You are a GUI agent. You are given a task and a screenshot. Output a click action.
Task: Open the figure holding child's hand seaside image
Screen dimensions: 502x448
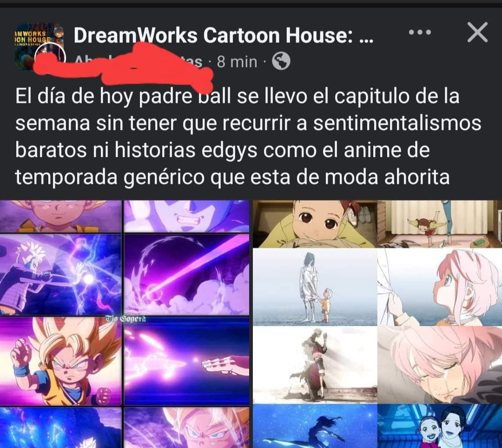(x=315, y=287)
